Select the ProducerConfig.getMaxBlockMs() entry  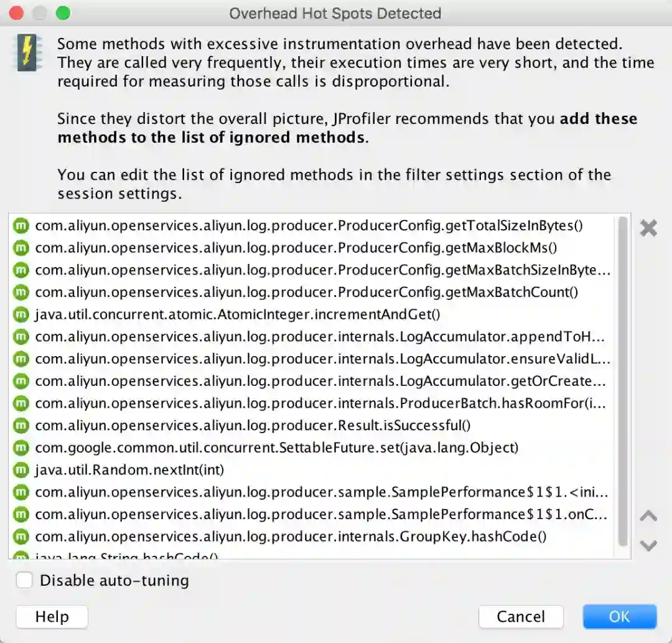pyautogui.click(x=296, y=248)
